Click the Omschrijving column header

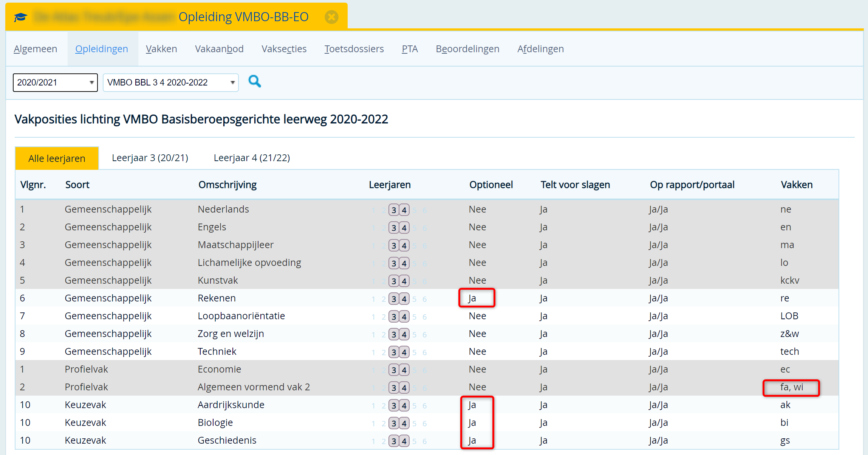227,185
